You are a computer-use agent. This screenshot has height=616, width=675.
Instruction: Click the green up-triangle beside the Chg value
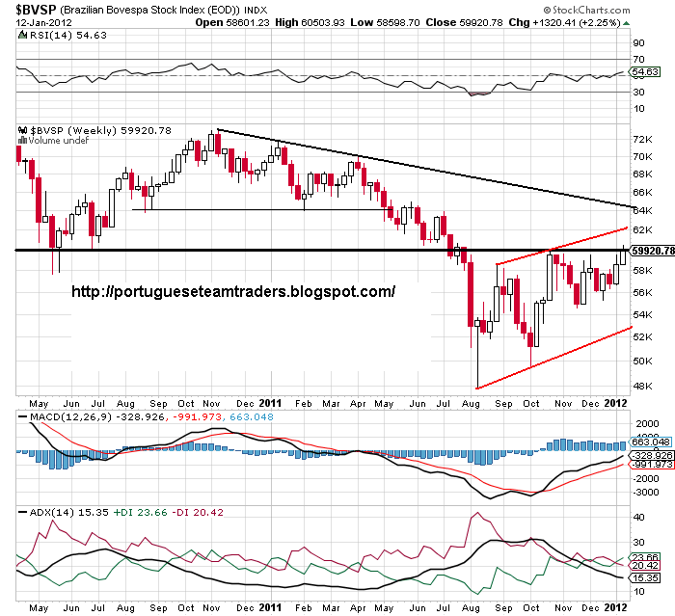click(x=627, y=23)
